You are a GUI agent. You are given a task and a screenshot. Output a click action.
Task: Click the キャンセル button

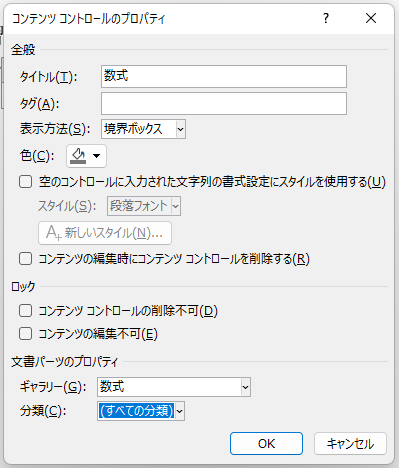pyautogui.click(x=350, y=444)
